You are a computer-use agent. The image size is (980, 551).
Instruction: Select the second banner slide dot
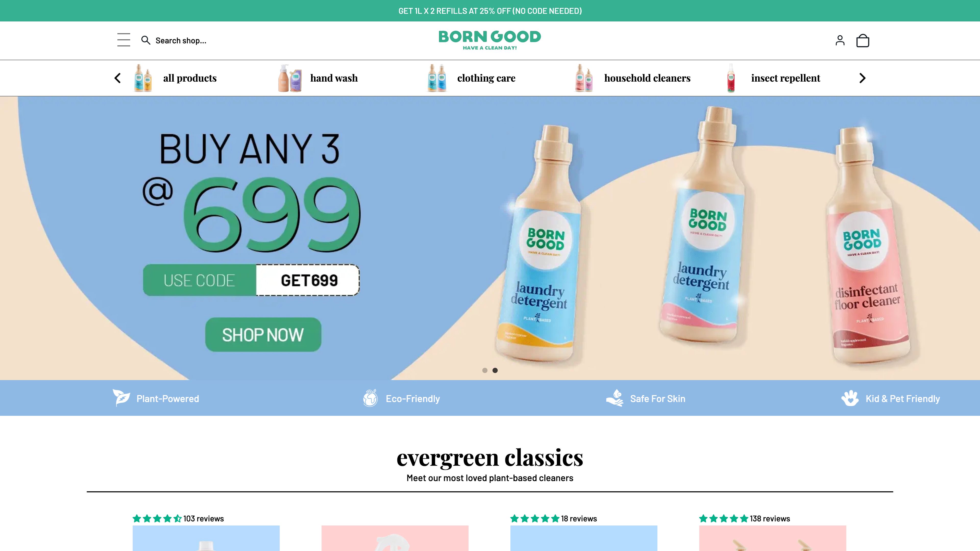coord(495,370)
